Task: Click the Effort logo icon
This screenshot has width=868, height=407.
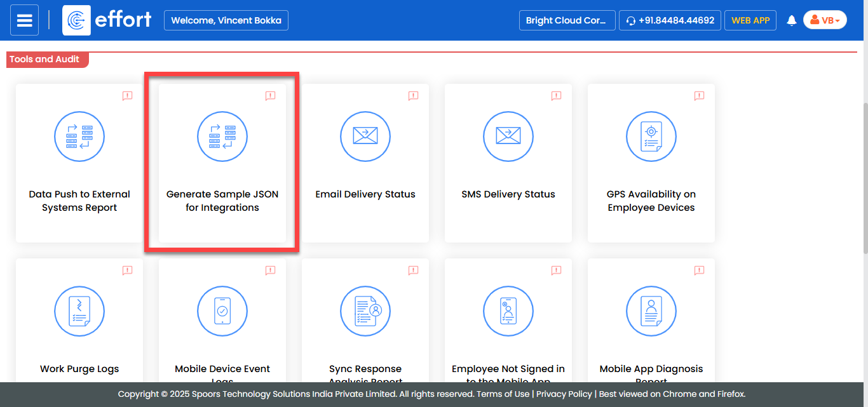Action: (76, 20)
